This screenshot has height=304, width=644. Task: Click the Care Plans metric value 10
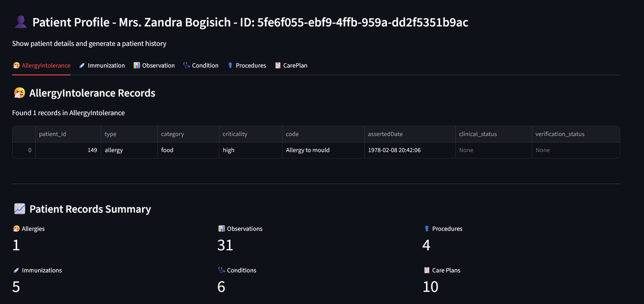click(430, 287)
